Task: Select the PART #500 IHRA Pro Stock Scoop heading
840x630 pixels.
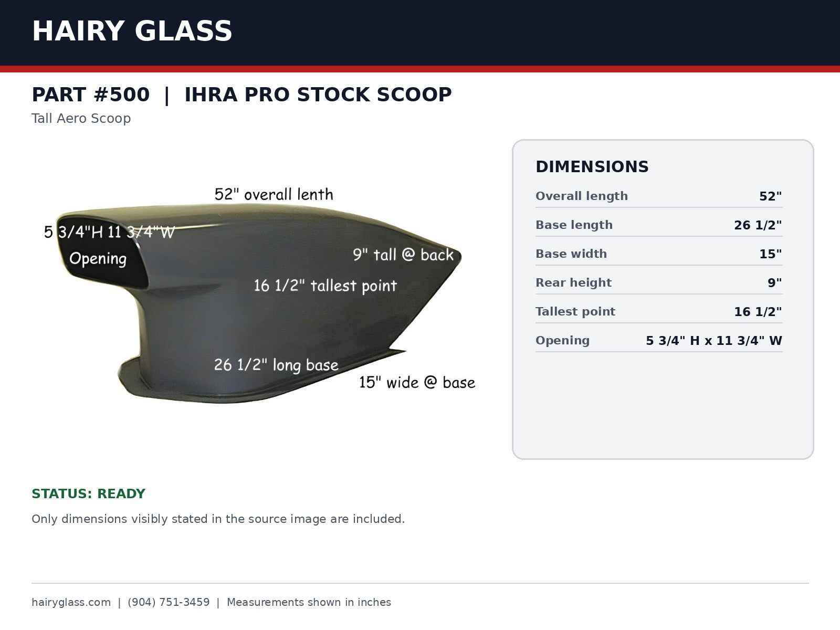Action: pos(241,95)
